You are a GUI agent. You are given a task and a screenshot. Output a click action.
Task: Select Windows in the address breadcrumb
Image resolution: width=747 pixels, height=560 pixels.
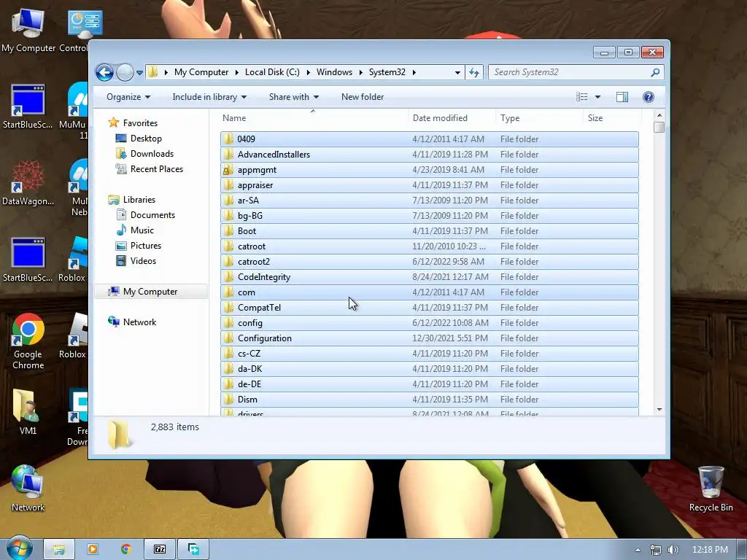pos(334,72)
